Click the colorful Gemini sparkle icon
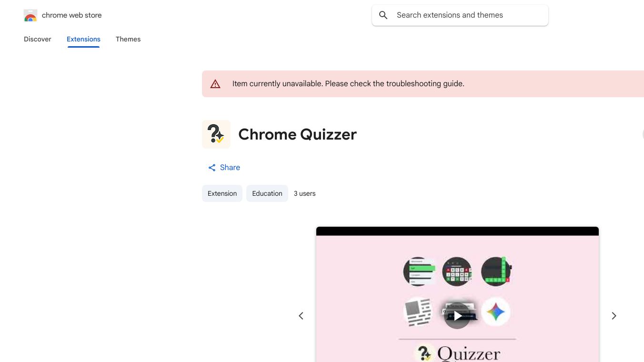 [x=496, y=312]
